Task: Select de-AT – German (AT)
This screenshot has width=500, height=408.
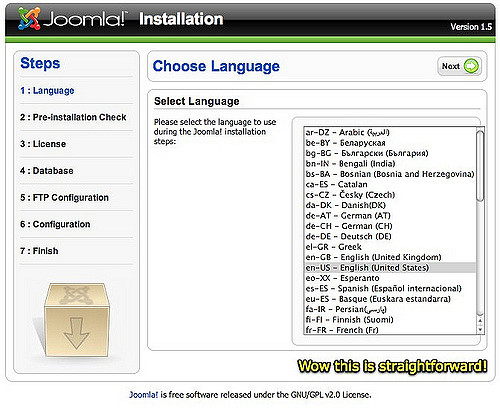Action: [390, 216]
